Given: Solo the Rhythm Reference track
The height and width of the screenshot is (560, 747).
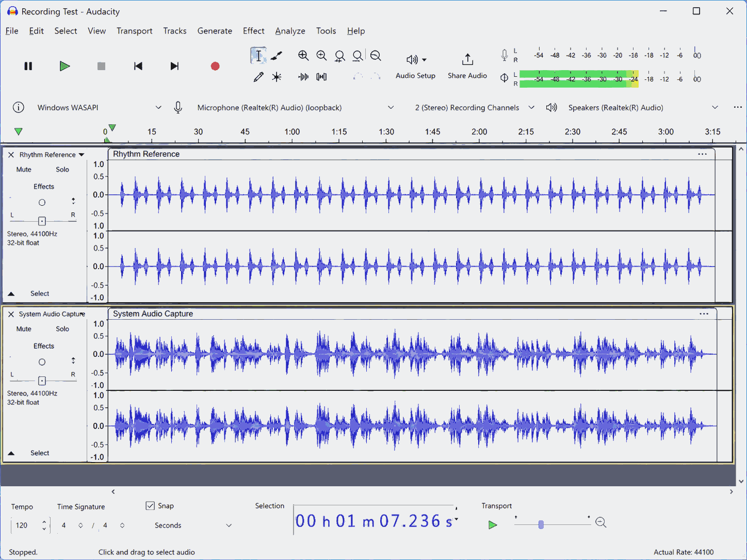Looking at the screenshot, I should pyautogui.click(x=62, y=169).
